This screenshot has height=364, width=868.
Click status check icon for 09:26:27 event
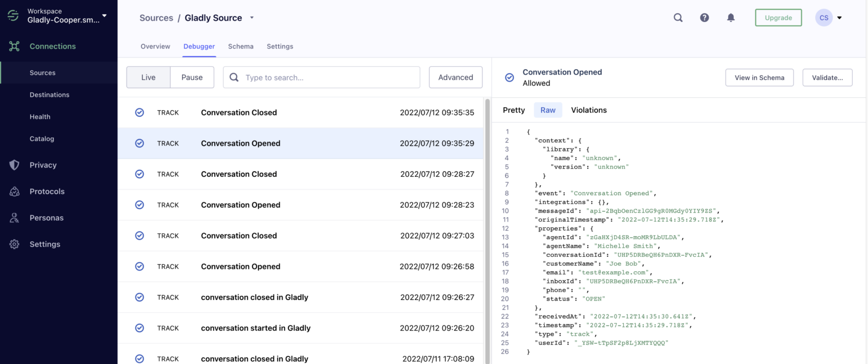pos(140,297)
